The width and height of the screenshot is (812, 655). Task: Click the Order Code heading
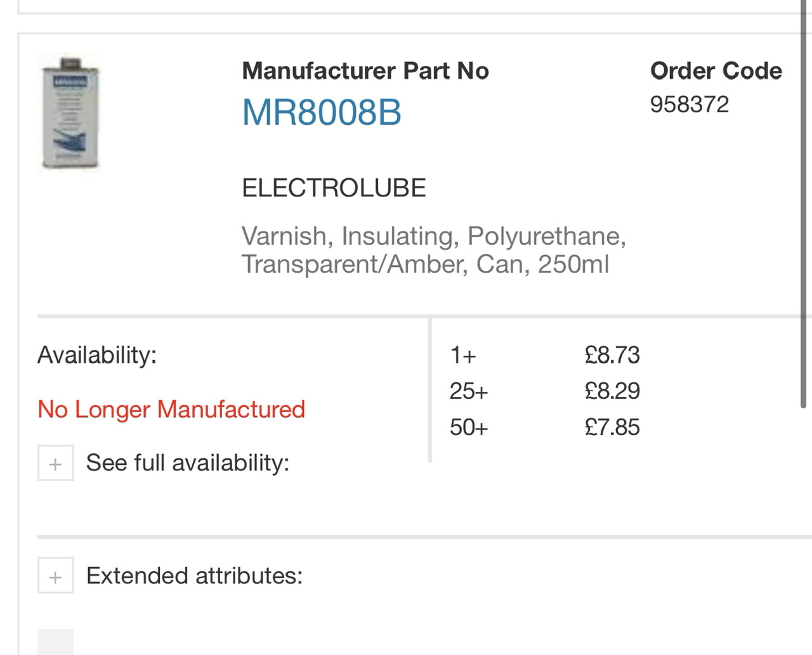716,71
